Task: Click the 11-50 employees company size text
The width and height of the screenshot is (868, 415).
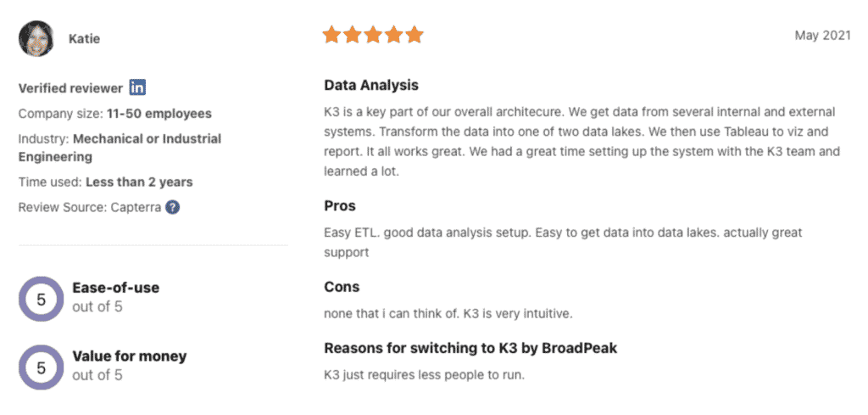Action: (x=159, y=114)
